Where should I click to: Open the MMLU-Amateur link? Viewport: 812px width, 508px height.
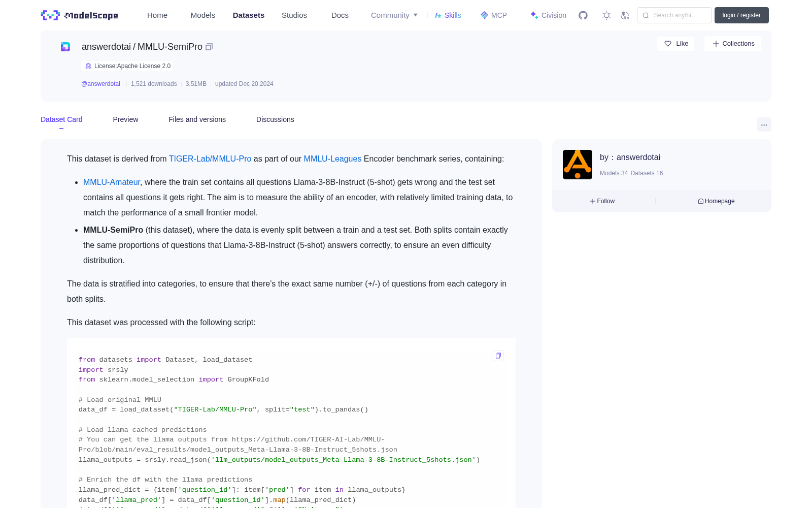(x=112, y=182)
